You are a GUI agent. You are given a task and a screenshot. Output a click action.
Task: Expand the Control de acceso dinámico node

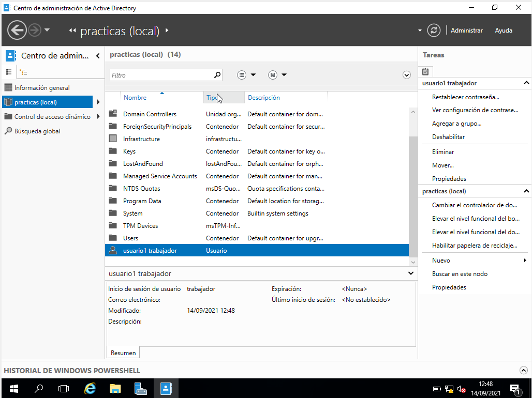(x=98, y=117)
